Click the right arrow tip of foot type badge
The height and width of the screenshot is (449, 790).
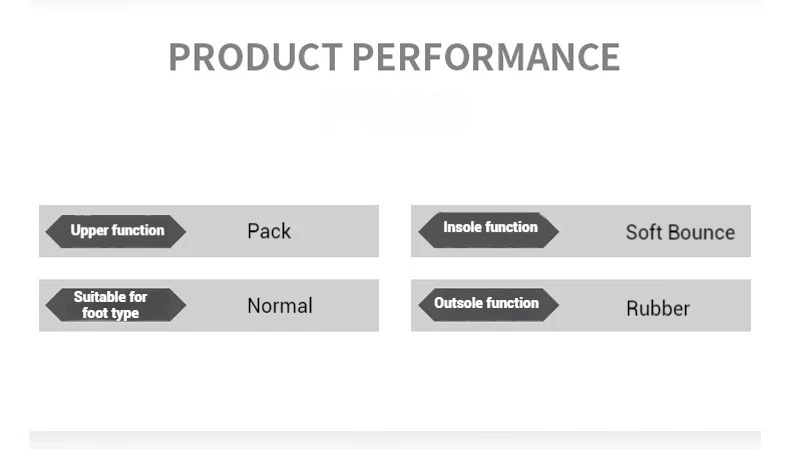[182, 305]
